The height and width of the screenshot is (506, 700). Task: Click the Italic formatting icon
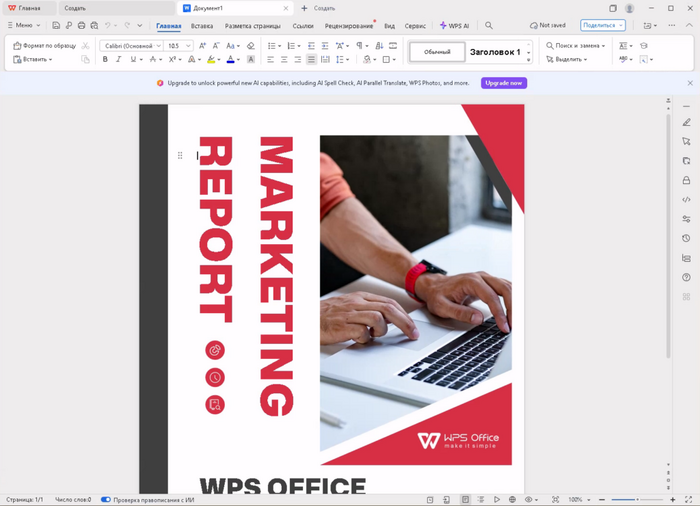[x=119, y=60]
